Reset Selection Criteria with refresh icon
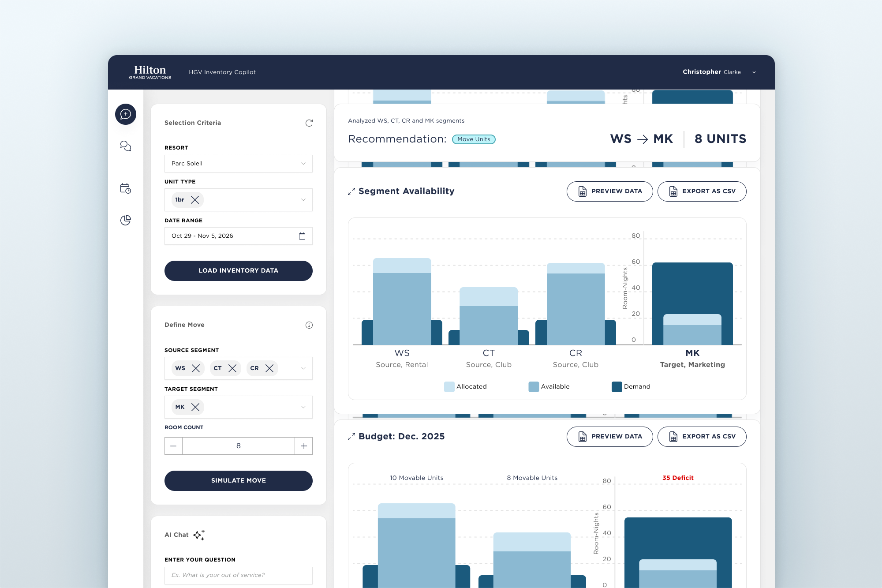 [309, 123]
